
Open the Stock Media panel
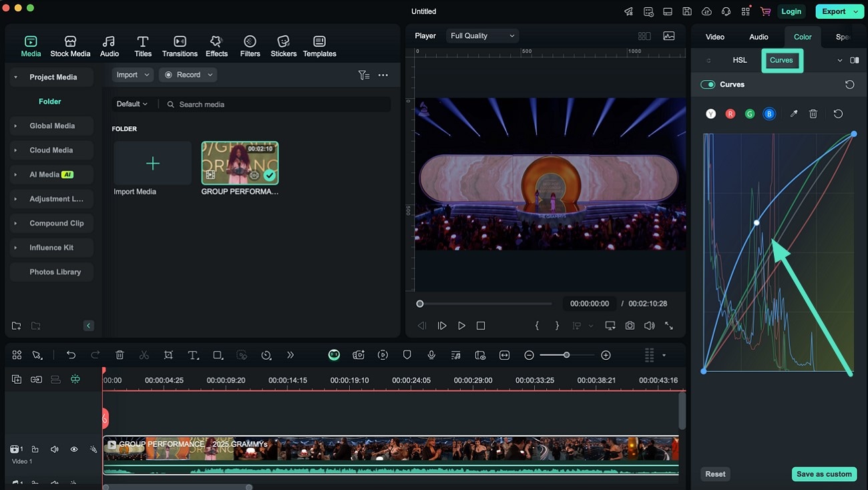click(70, 46)
